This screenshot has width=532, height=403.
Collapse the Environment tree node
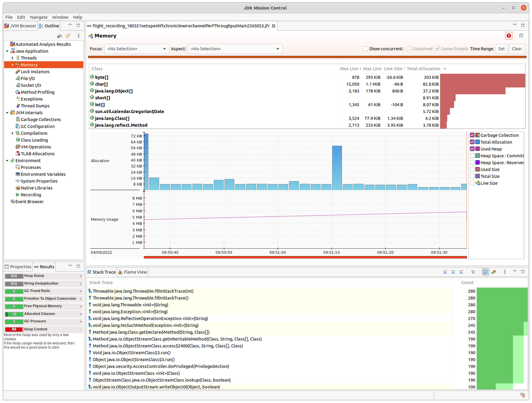pos(7,161)
